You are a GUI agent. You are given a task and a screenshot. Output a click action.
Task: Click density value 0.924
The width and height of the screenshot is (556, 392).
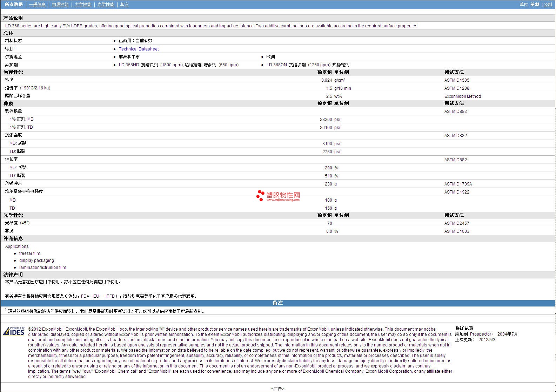click(327, 80)
